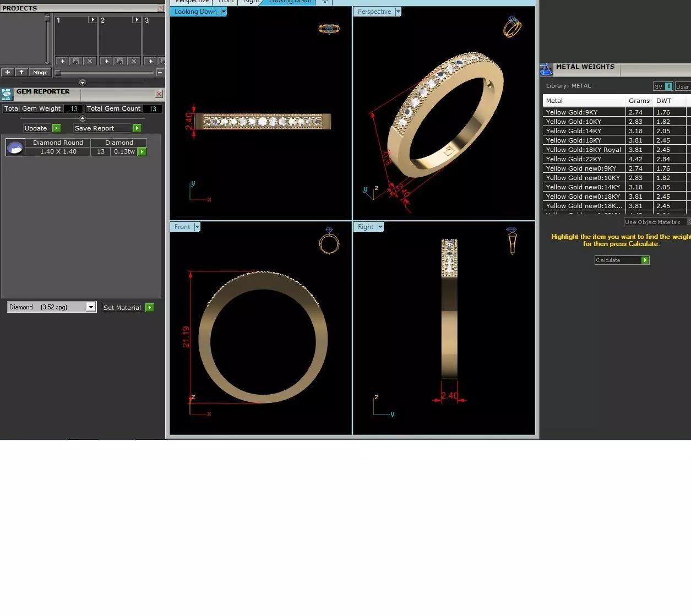This screenshot has height=616, width=691.
Task: Click the Library: METAL label
Action: click(x=568, y=86)
